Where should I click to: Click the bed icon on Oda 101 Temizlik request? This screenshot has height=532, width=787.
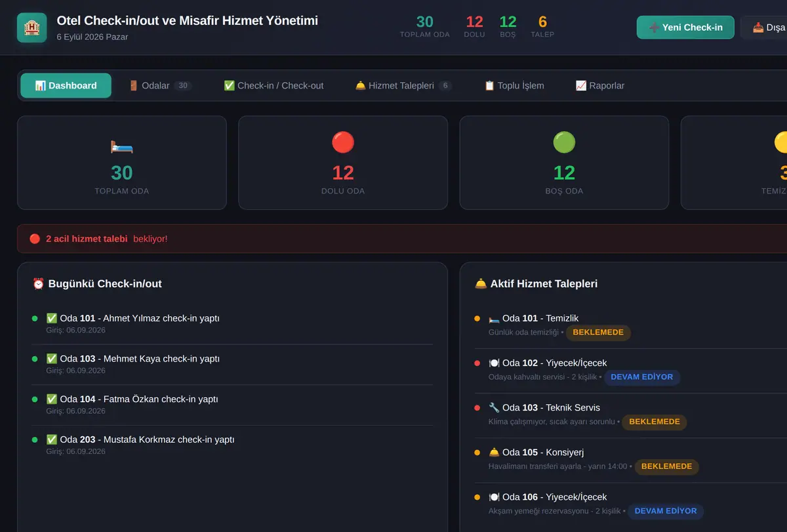(494, 318)
